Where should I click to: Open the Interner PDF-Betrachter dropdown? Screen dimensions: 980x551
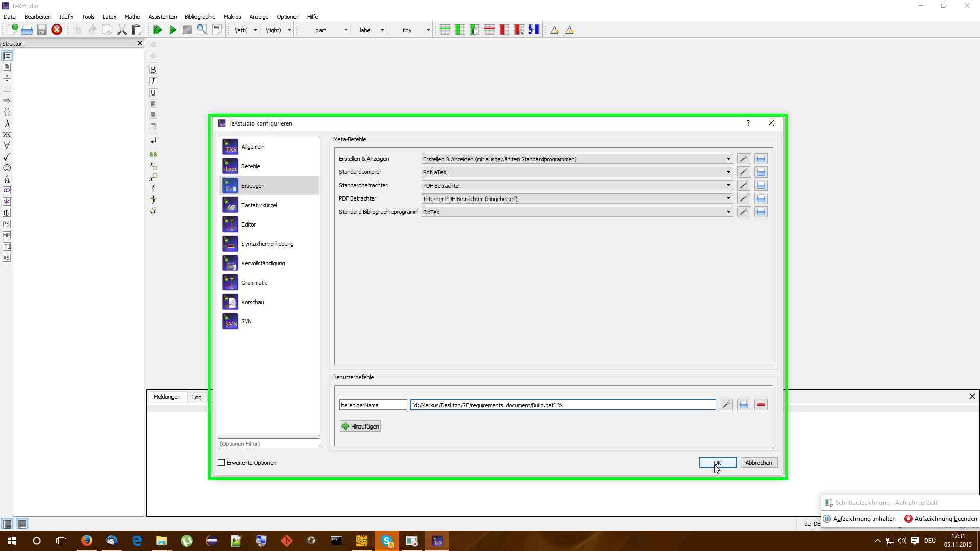tap(577, 198)
